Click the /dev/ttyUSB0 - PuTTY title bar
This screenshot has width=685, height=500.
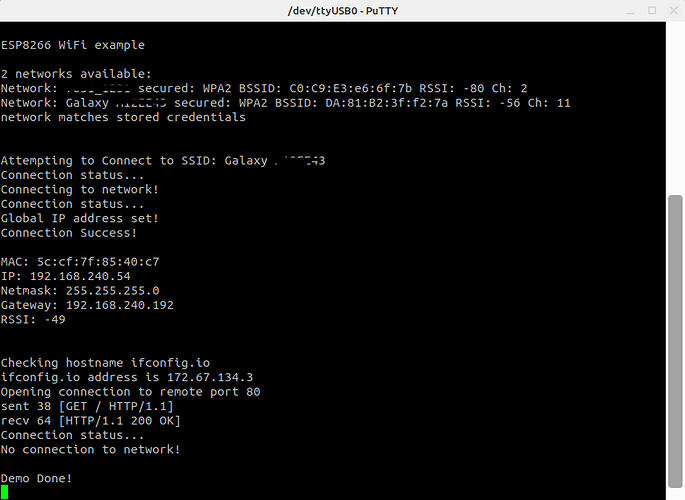pos(342,10)
